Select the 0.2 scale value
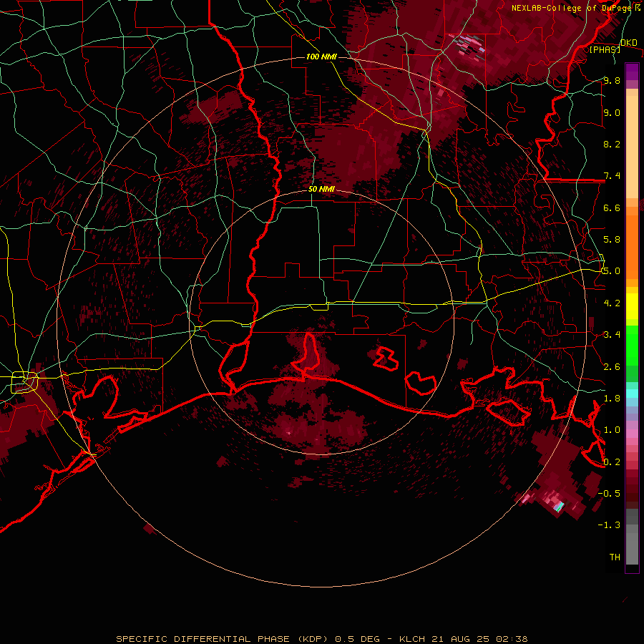Viewport: 644px width, 644px height. (612, 462)
